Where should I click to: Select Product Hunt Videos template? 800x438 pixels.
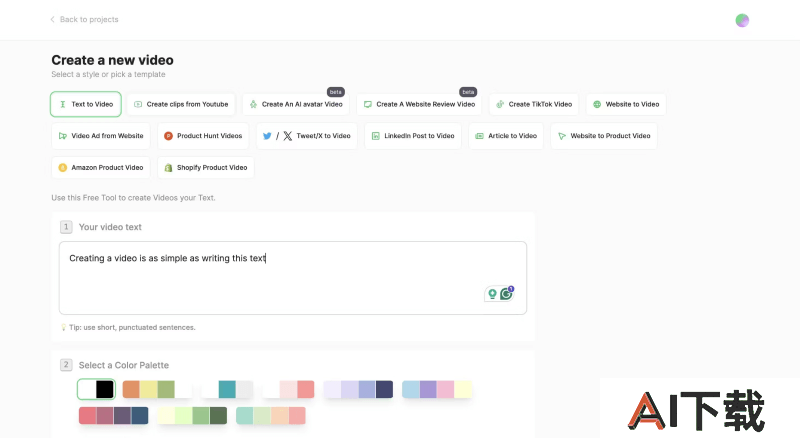click(203, 136)
